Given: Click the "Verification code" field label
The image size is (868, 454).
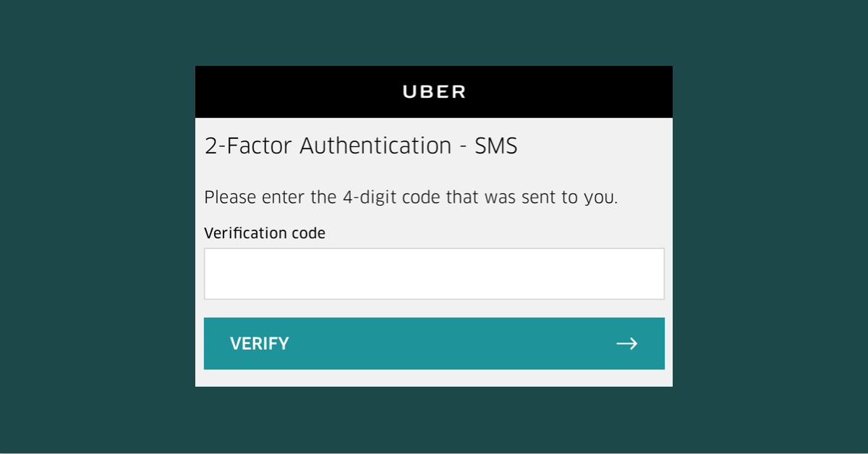Looking at the screenshot, I should [x=265, y=233].
